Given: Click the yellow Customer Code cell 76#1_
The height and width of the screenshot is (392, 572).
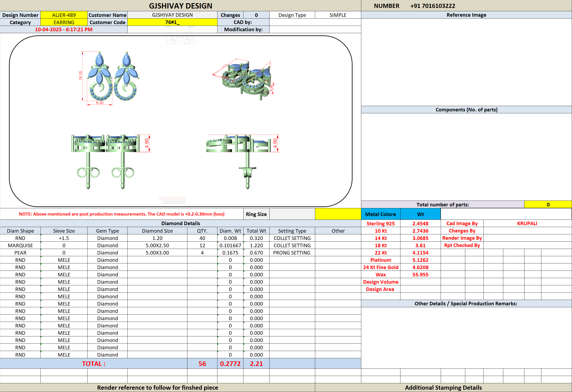Looking at the screenshot, I should coord(172,22).
